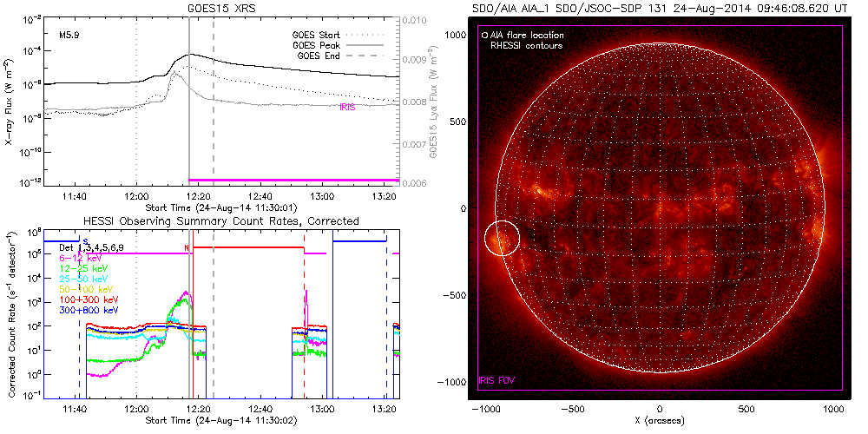The height and width of the screenshot is (434, 868).
Task: Click the HESSI Observing Summary Count Rates title
Action: tap(220, 221)
